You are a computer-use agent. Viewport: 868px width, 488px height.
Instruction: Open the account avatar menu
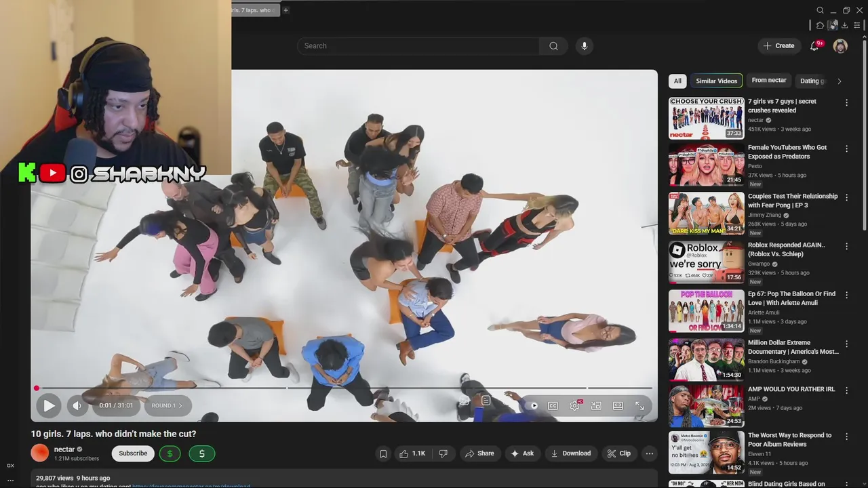point(840,46)
